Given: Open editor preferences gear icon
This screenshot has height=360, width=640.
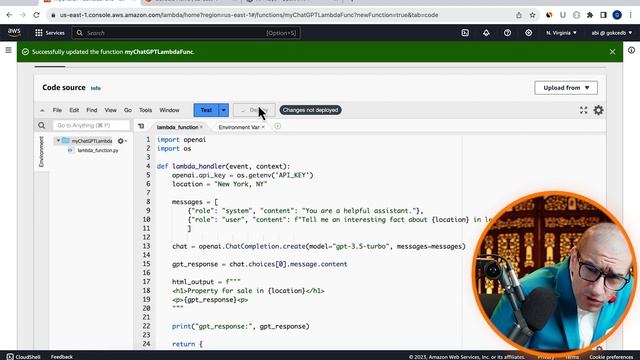Looking at the screenshot, I should 598,110.
